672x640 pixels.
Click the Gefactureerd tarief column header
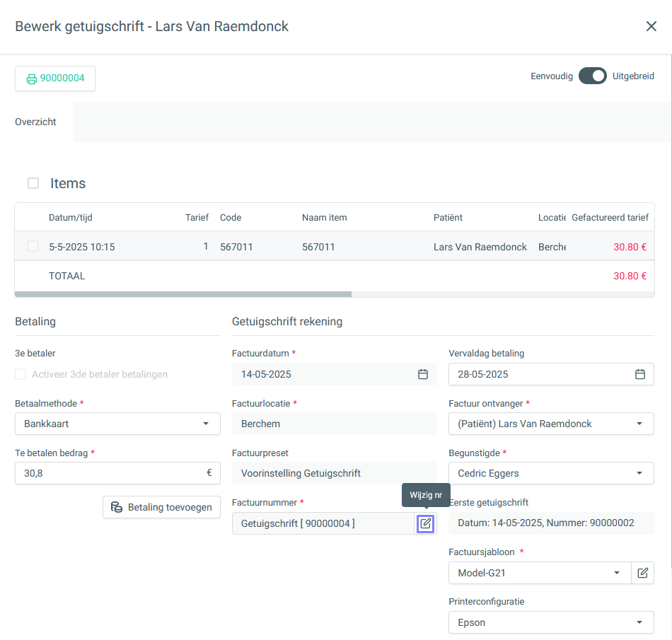pyautogui.click(x=610, y=217)
